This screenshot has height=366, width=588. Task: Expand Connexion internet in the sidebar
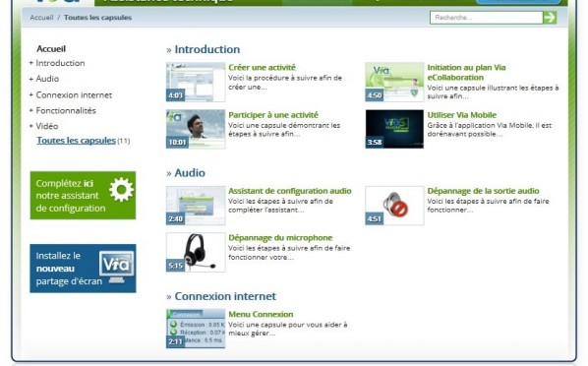point(71,95)
